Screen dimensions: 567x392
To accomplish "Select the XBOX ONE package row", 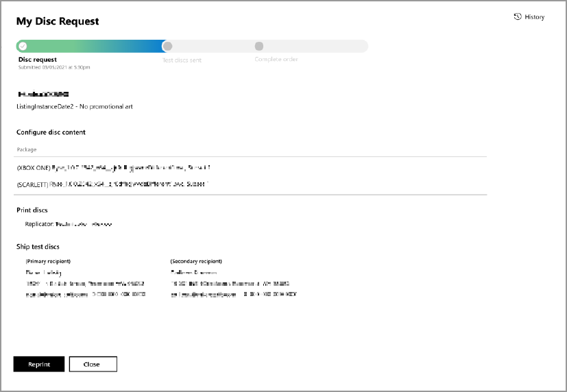I will pos(250,168).
